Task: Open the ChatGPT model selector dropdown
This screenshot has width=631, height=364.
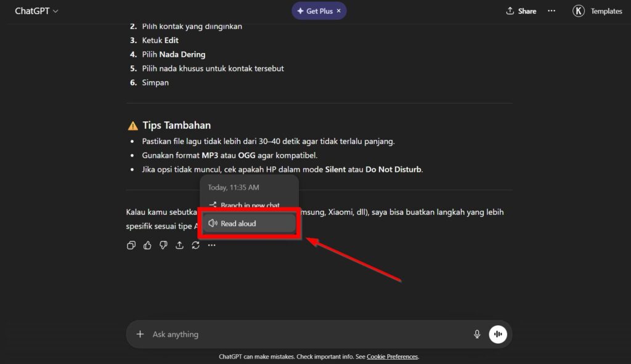Action: pyautogui.click(x=35, y=10)
